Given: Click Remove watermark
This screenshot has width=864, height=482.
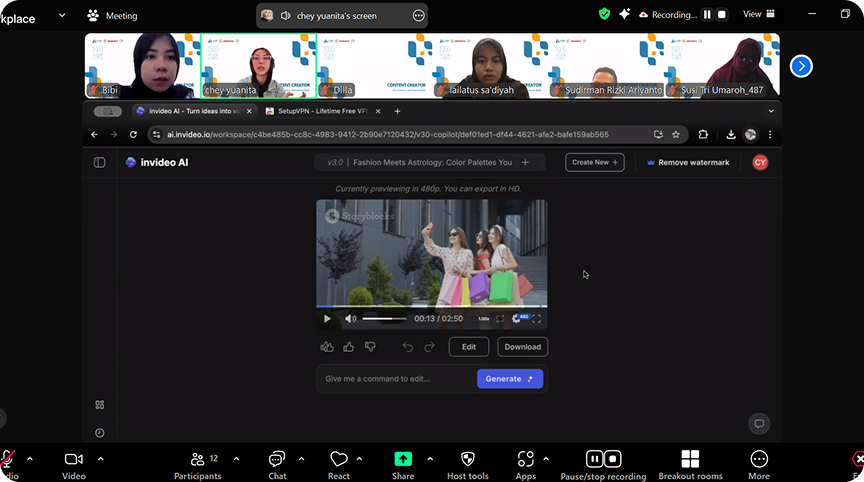Looking at the screenshot, I should click(688, 163).
